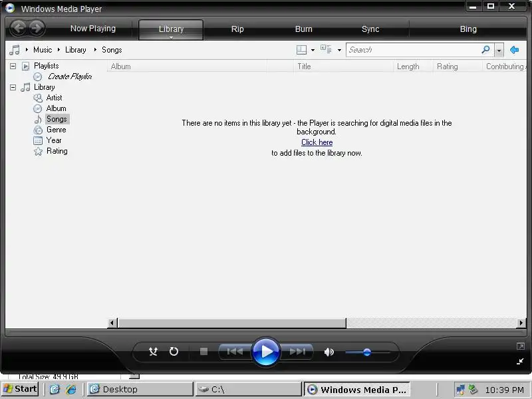
Task: Adjust the volume slider
Action: tap(368, 352)
